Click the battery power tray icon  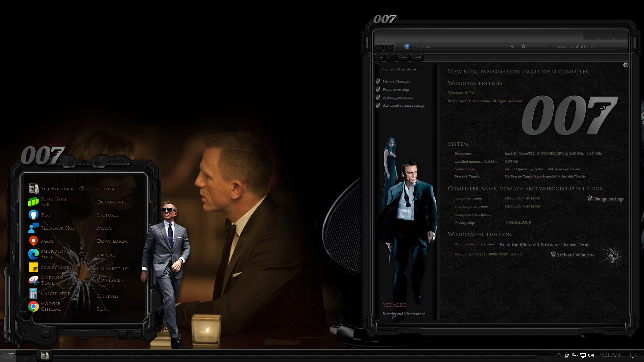(575, 355)
